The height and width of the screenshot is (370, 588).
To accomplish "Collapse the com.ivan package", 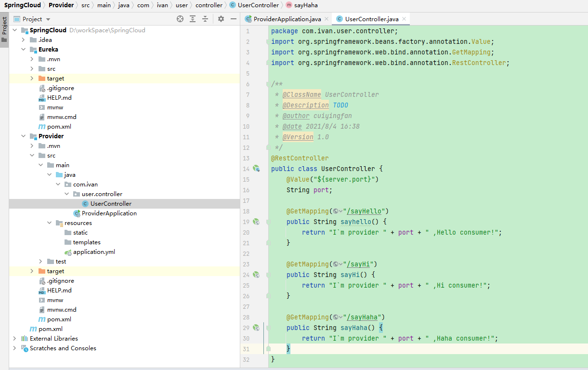I will [58, 184].
